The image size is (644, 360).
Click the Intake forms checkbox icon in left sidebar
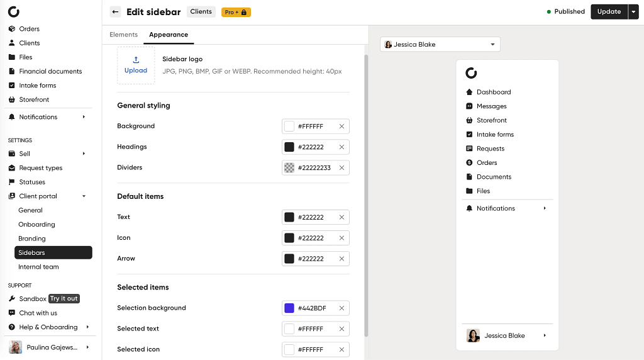pos(12,86)
